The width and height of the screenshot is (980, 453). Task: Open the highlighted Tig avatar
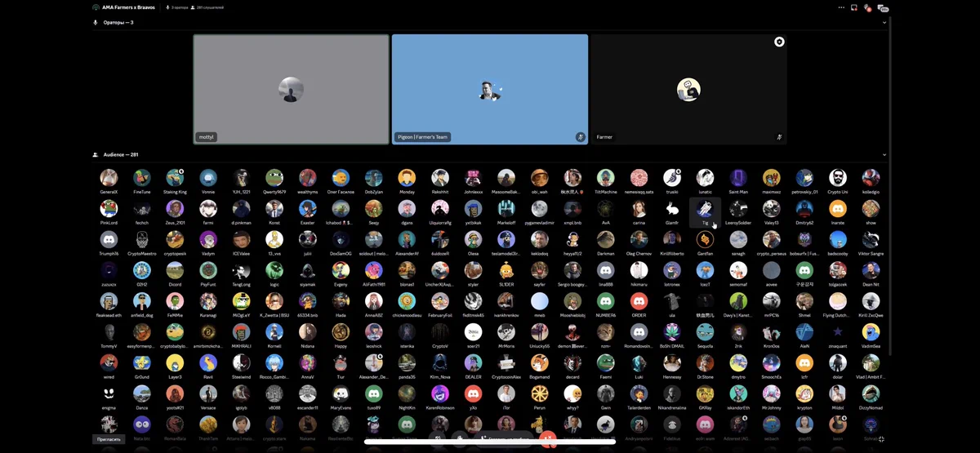point(705,209)
